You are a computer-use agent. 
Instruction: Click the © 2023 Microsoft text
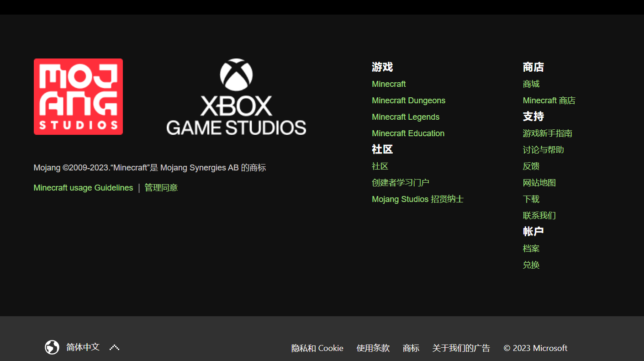pyautogui.click(x=535, y=348)
